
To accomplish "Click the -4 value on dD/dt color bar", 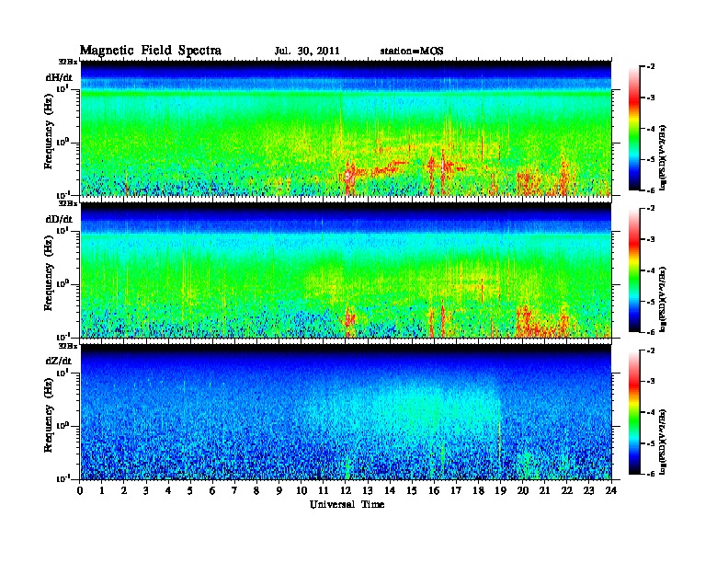I will pyautogui.click(x=651, y=270).
